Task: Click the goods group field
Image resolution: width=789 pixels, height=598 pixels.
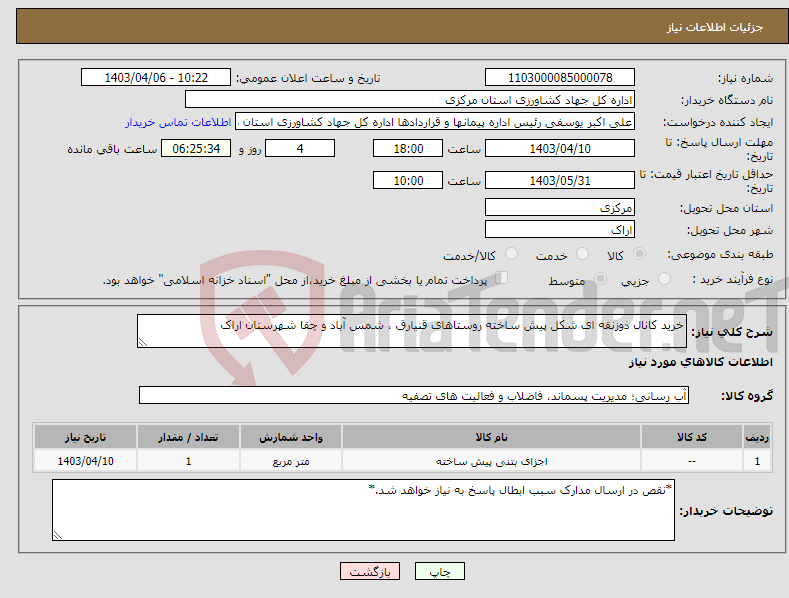Action: click(x=414, y=396)
